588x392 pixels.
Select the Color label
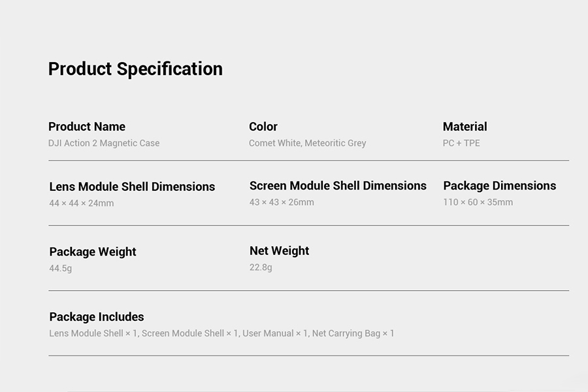263,126
